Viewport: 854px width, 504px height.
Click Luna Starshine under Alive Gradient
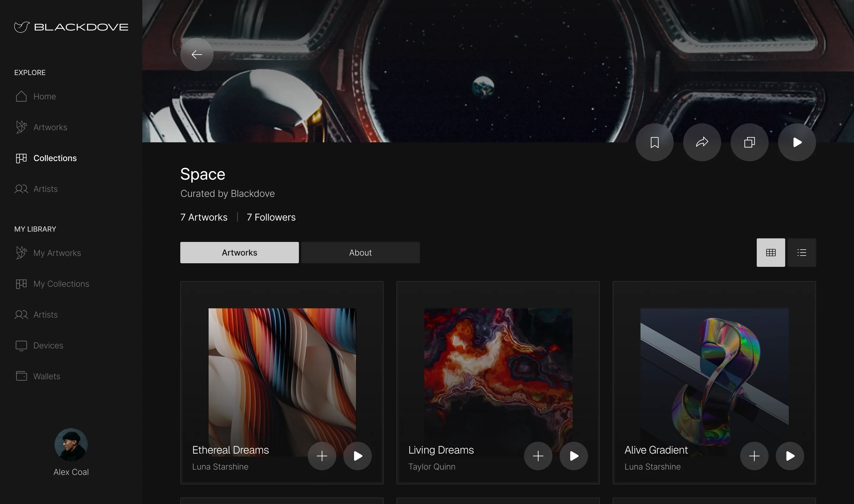click(x=652, y=467)
